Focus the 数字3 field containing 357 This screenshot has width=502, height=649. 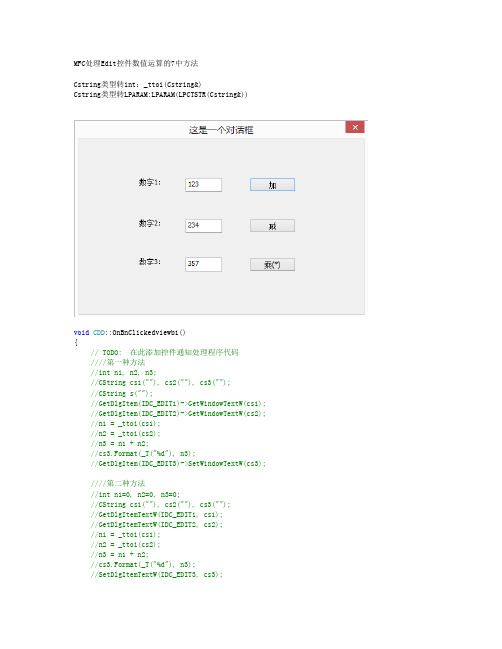pyautogui.click(x=203, y=264)
